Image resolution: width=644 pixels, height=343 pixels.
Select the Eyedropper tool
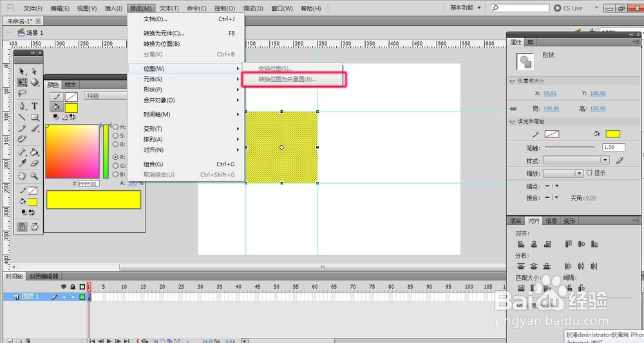click(22, 163)
